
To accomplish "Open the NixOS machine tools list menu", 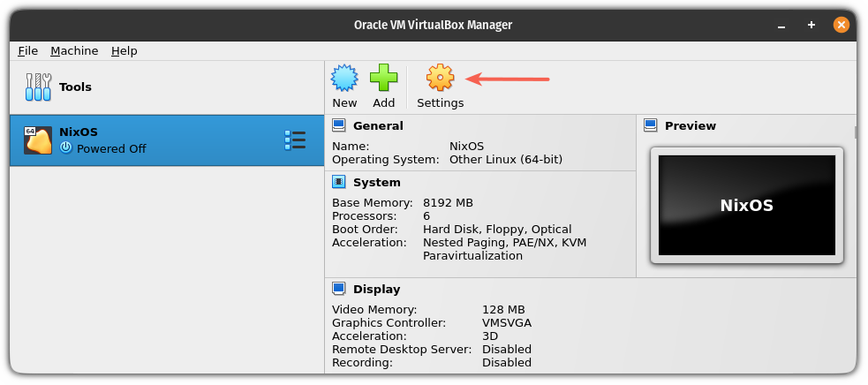I will (294, 140).
